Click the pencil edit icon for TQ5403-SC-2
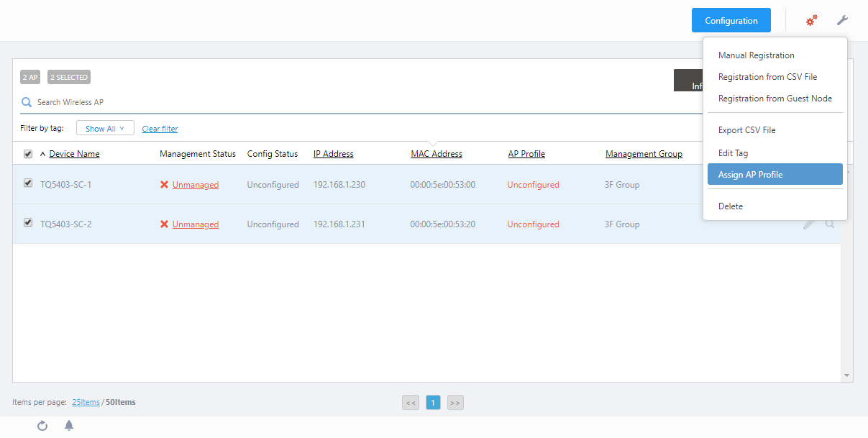 809,224
